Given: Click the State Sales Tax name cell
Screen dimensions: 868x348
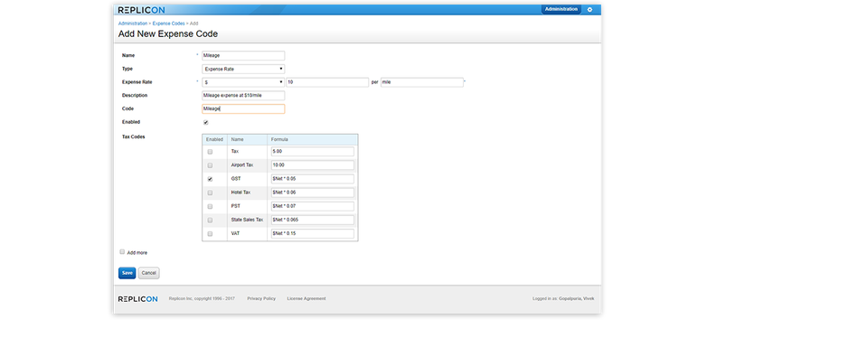Looking at the screenshot, I should 248,221.
